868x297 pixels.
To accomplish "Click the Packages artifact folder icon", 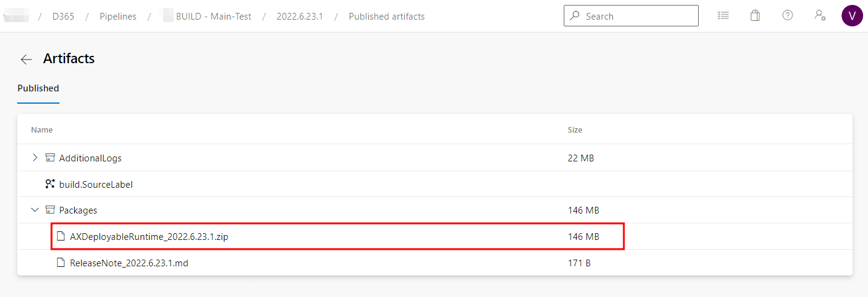I will (x=50, y=210).
